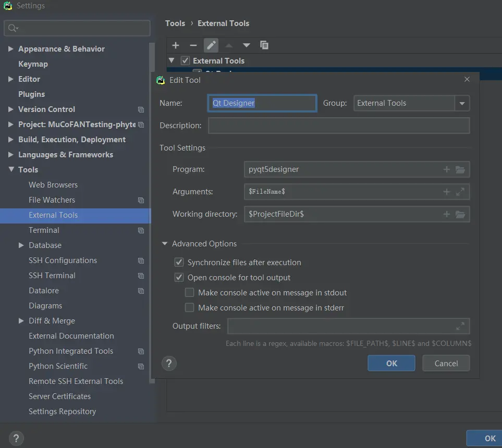The width and height of the screenshot is (502, 448).
Task: Click the Output filters text field
Action: [348, 326]
